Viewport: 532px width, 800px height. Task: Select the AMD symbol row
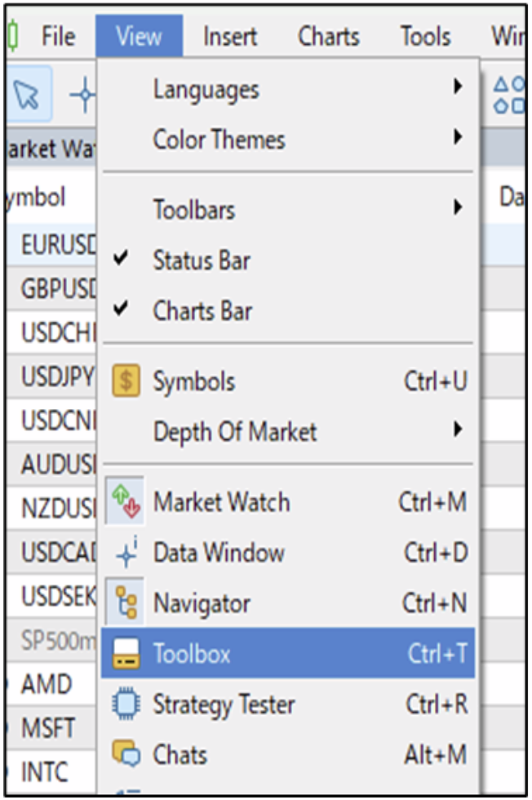tap(47, 684)
